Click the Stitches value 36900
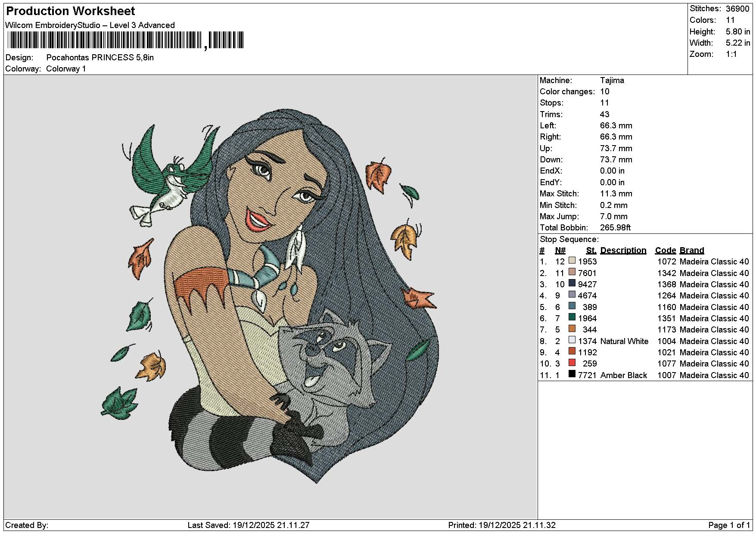Viewport: 756px width, 534px height. coord(737,9)
